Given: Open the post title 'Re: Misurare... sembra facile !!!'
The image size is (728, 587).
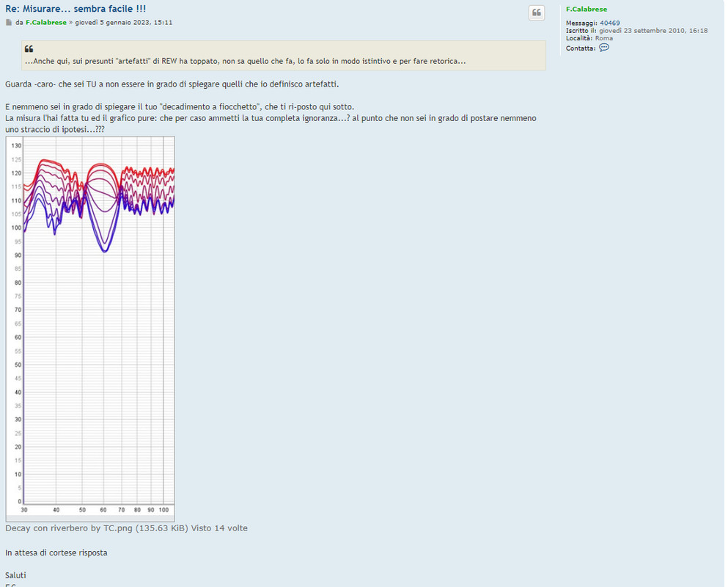Looking at the screenshot, I should click(76, 9).
